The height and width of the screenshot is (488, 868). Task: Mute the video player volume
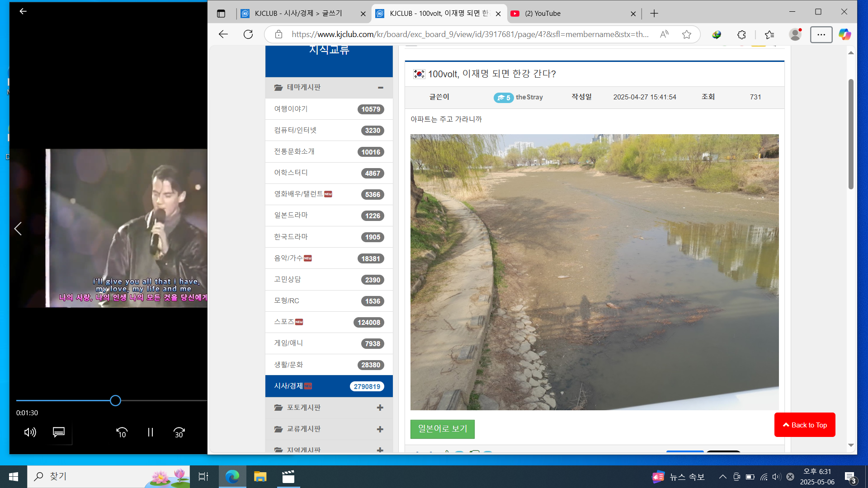pos(30,432)
